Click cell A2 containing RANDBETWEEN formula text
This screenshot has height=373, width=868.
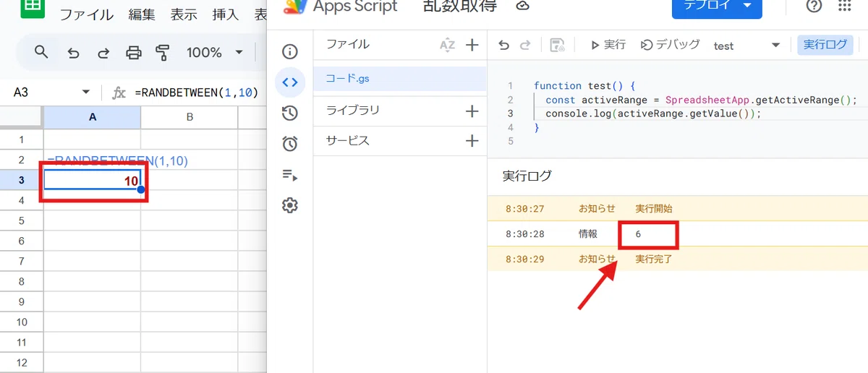click(93, 160)
